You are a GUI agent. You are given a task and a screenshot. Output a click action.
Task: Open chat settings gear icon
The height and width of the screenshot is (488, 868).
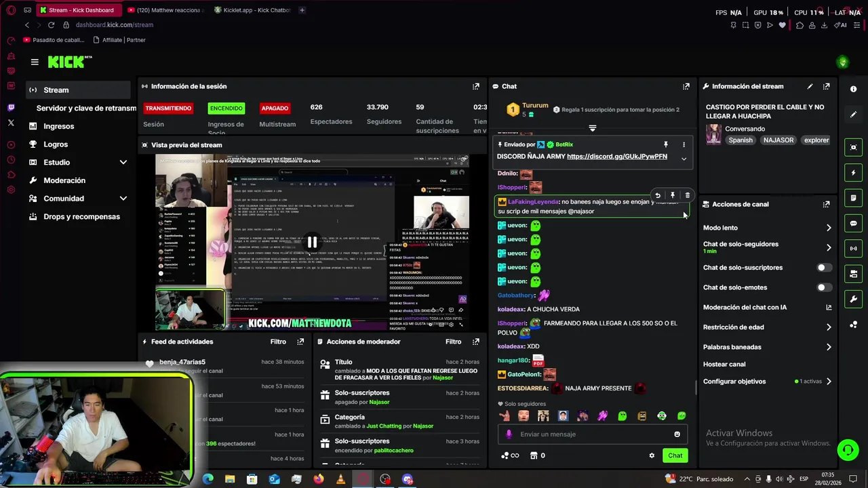(x=652, y=455)
